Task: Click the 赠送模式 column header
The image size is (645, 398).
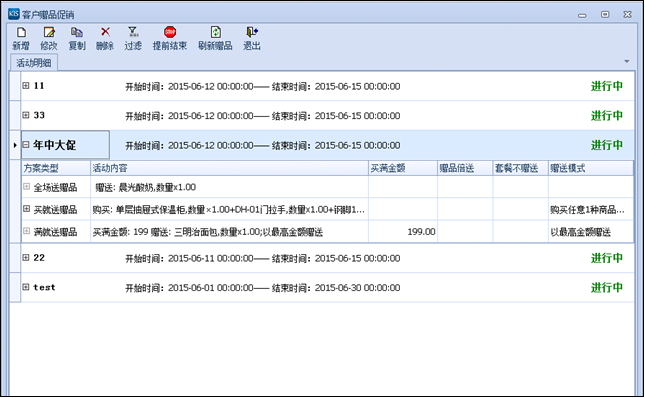Action: coord(591,168)
